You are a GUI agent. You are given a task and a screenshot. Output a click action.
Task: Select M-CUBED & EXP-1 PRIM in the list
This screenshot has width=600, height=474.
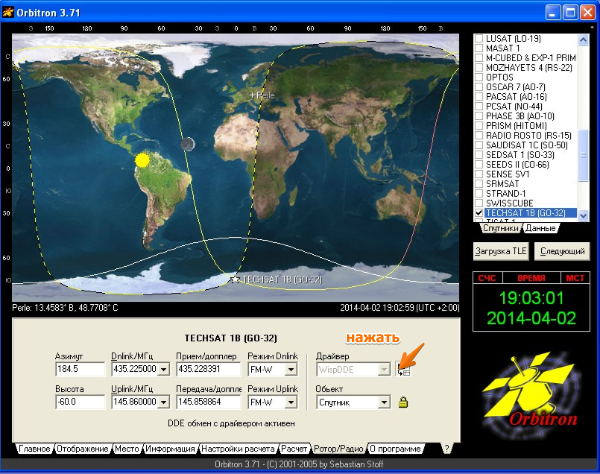click(531, 58)
